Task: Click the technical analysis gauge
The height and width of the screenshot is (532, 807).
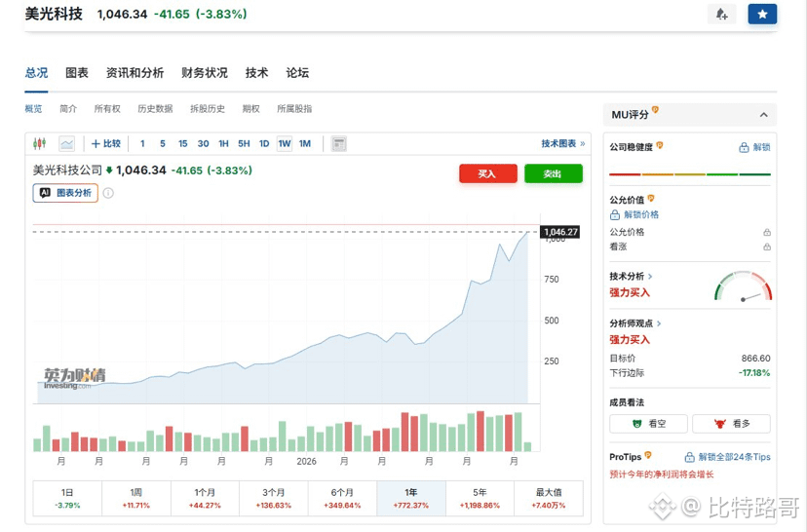Action: click(x=744, y=286)
